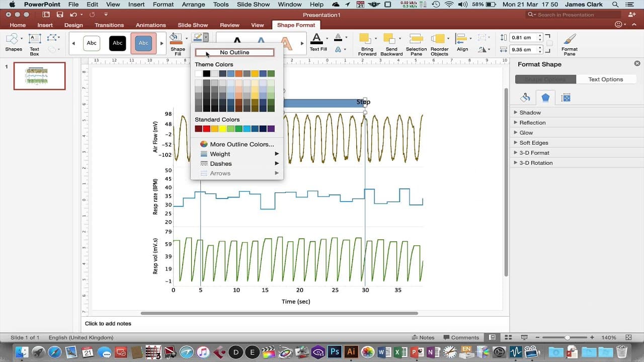This screenshot has height=362, width=644.
Task: Start Slide Show from status bar icon
Action: pyautogui.click(x=524, y=337)
